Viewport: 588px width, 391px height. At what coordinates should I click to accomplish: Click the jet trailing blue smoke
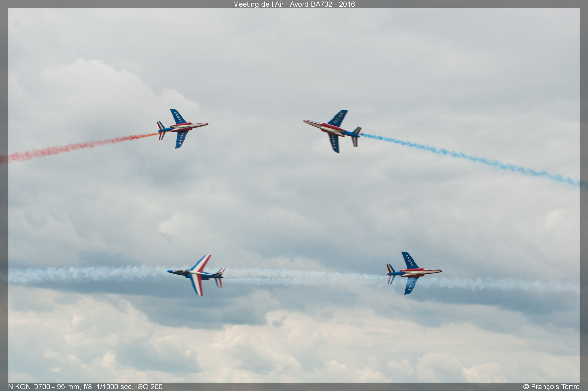[x=333, y=131]
